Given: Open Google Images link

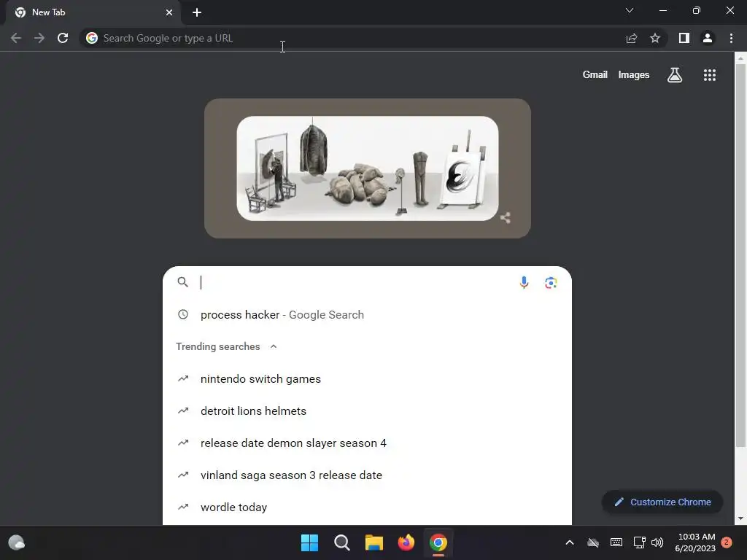Looking at the screenshot, I should click(634, 75).
